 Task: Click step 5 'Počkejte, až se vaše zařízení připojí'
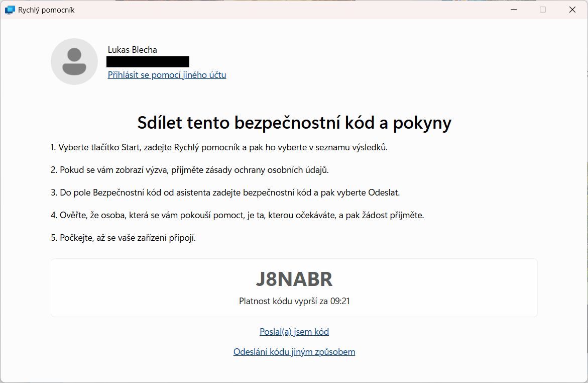(x=124, y=238)
